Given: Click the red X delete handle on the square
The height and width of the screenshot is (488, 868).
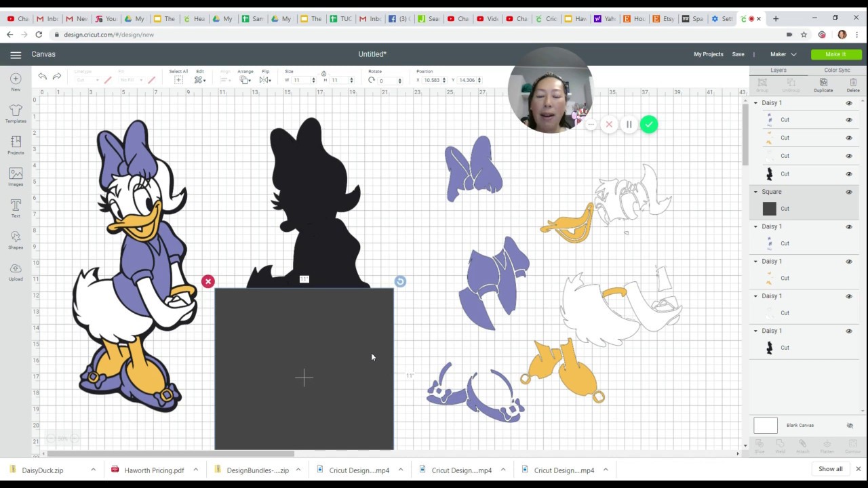Looking at the screenshot, I should [x=208, y=281].
